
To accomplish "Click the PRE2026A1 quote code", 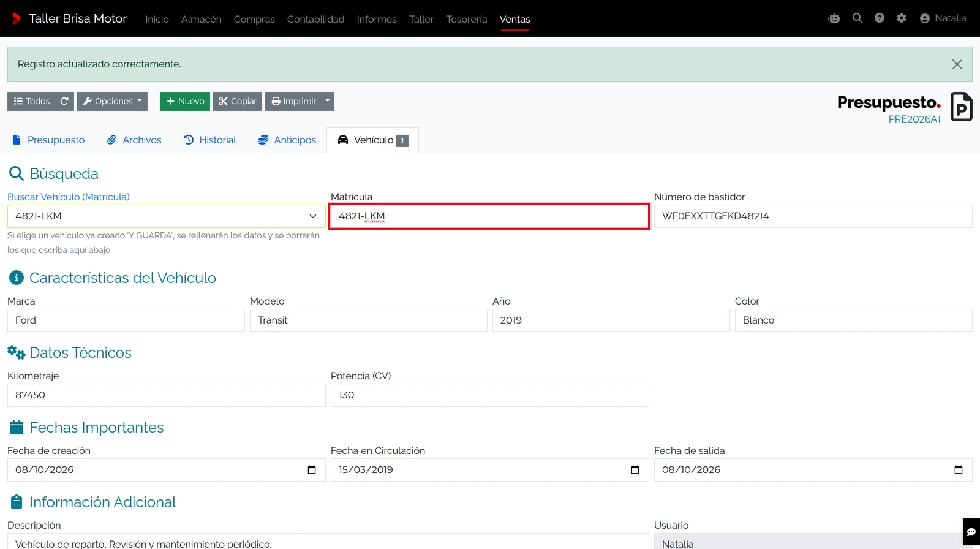I will pyautogui.click(x=914, y=119).
